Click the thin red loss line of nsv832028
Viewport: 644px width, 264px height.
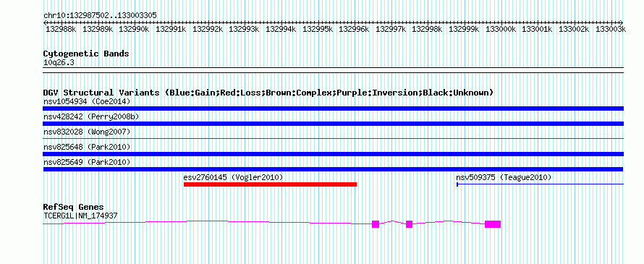[x=333, y=139]
